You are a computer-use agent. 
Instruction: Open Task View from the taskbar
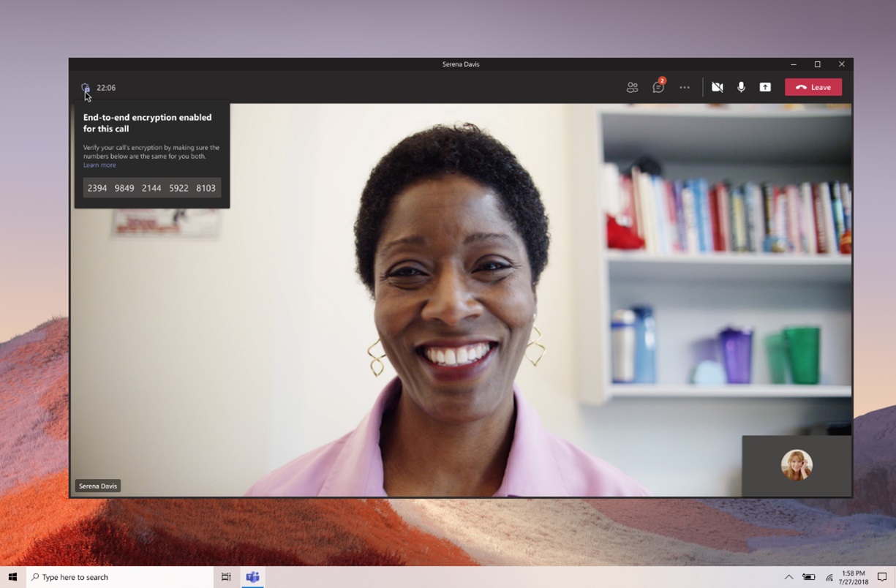point(226,577)
